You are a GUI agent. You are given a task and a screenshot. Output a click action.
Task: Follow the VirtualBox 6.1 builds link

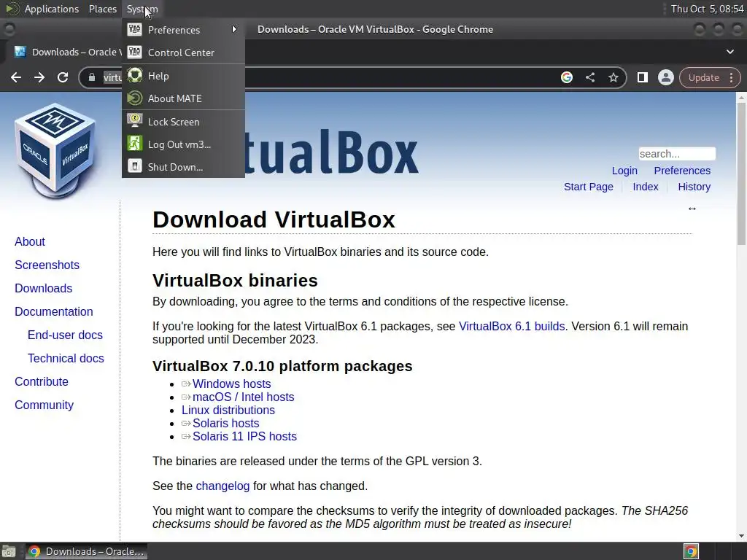click(511, 326)
